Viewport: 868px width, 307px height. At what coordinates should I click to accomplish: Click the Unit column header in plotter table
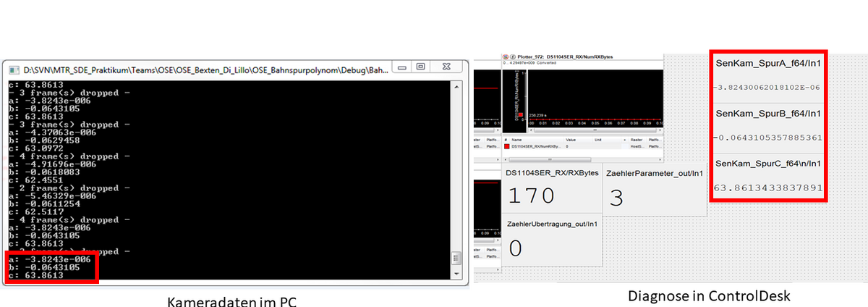coord(599,140)
